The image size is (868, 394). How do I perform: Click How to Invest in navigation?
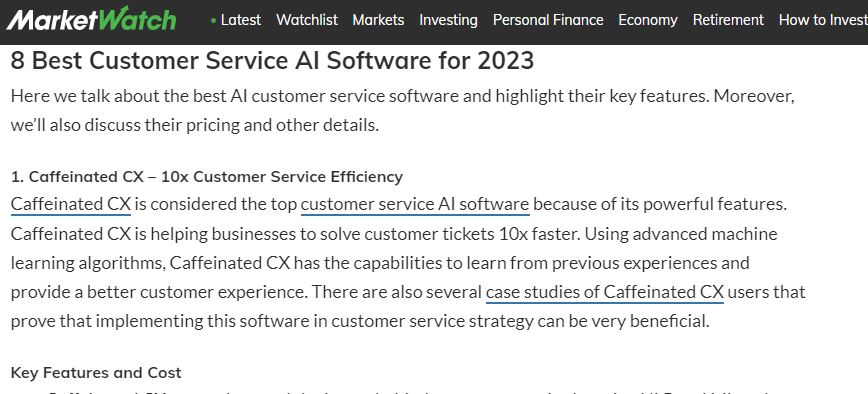point(823,20)
